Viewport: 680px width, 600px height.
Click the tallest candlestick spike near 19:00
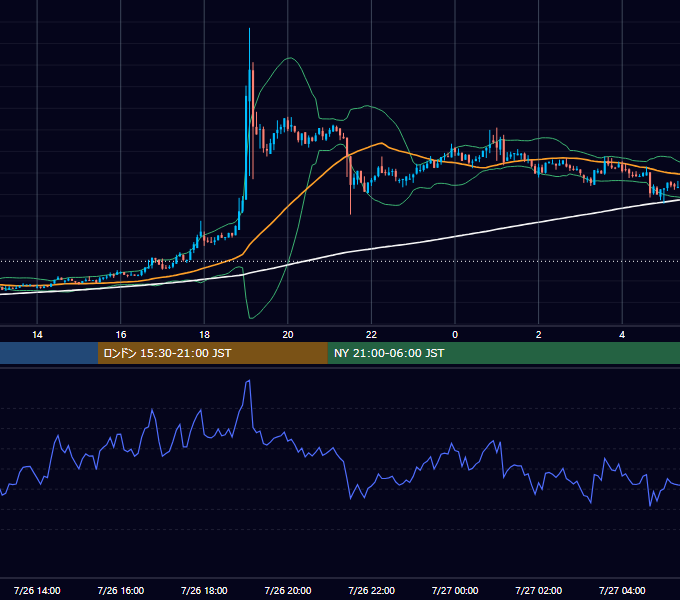pos(249,104)
